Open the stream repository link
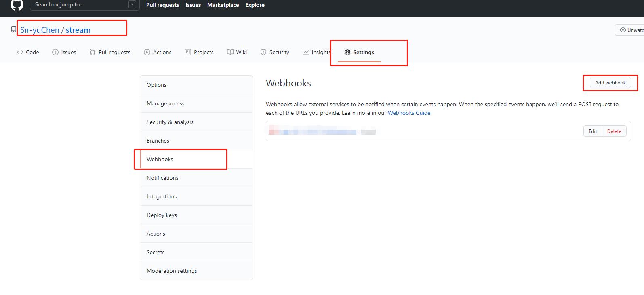The width and height of the screenshot is (644, 295). (x=78, y=30)
